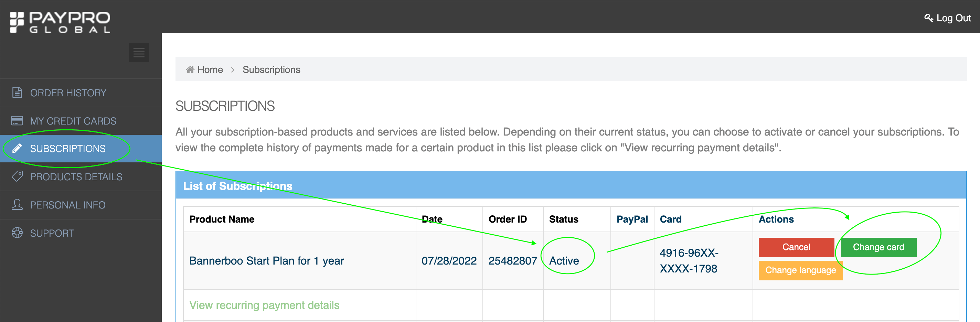The height and width of the screenshot is (322, 980).
Task: Open View recurring payment details link
Action: point(264,305)
